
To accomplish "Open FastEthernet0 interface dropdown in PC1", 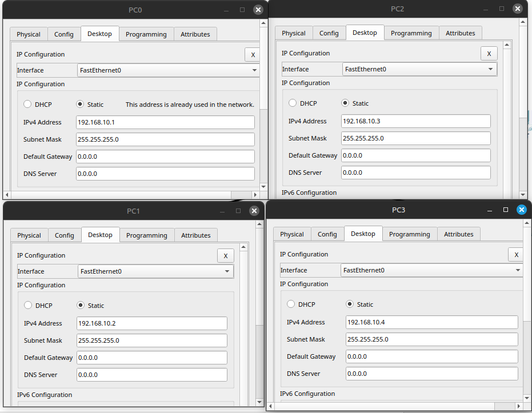I will tap(156, 271).
